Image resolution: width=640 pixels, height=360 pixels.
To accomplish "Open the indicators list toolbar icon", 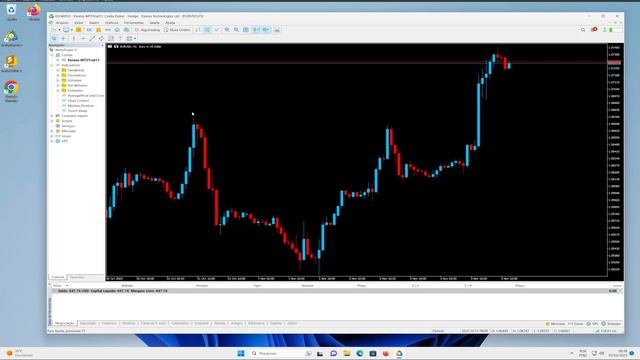I will [x=277, y=30].
